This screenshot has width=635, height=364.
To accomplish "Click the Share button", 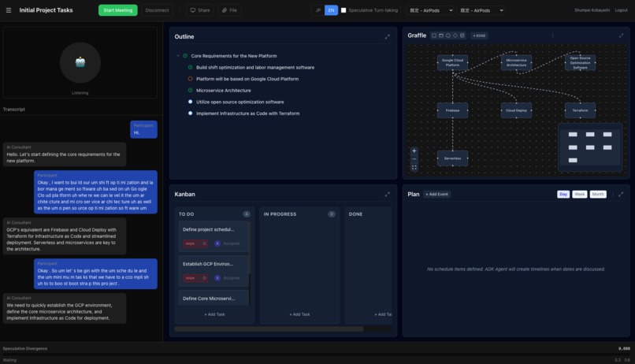I will [200, 10].
